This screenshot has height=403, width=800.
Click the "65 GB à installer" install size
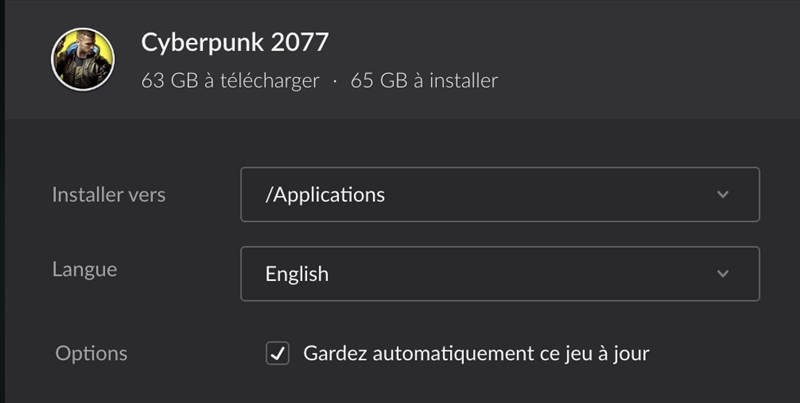[x=424, y=80]
